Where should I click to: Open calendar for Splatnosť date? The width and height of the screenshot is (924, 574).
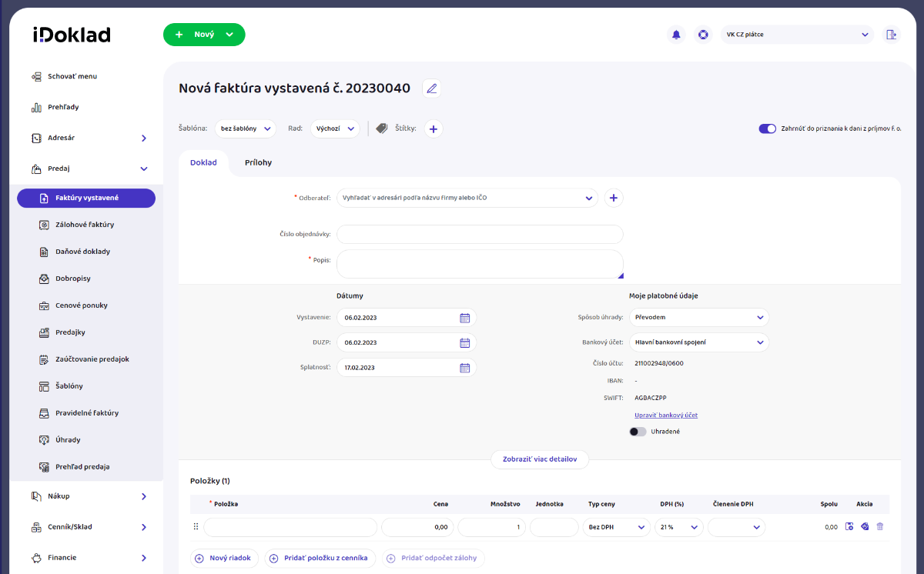pyautogui.click(x=464, y=368)
